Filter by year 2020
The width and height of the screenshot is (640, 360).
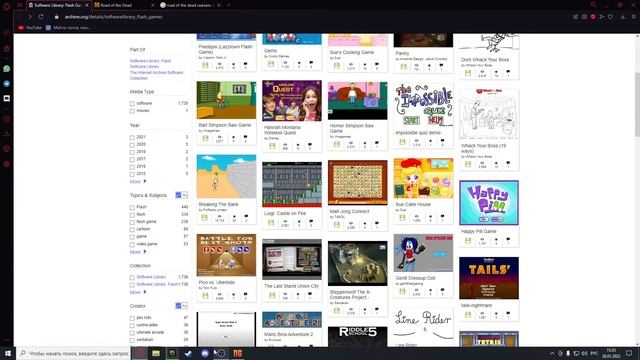132,145
